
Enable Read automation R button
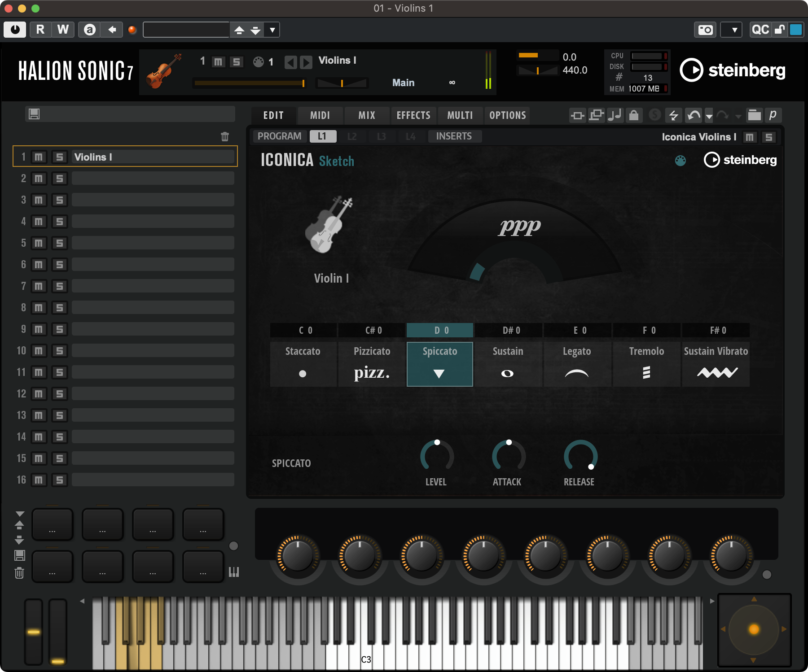click(40, 30)
